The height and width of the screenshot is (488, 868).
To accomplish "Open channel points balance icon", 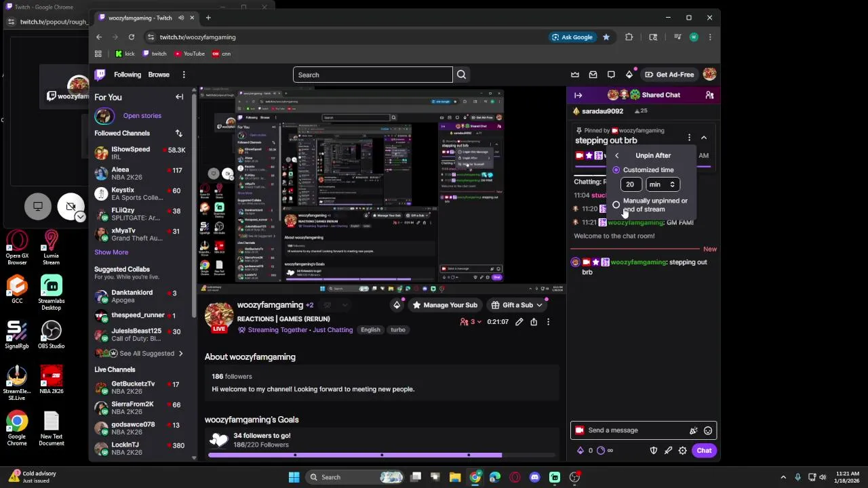I will tap(601, 451).
